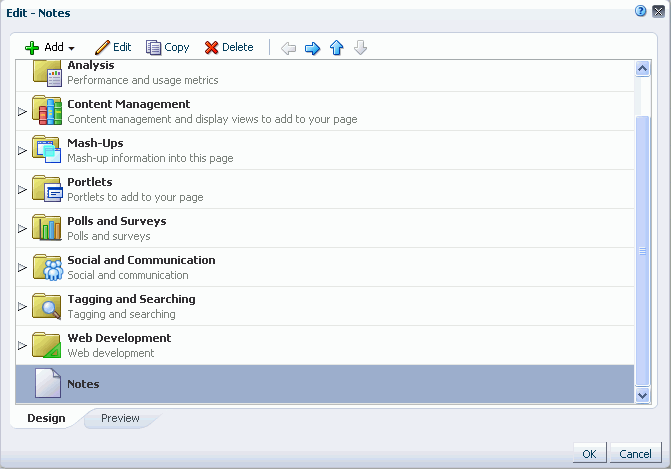Expand the Mash-Ups folder

coord(22,151)
